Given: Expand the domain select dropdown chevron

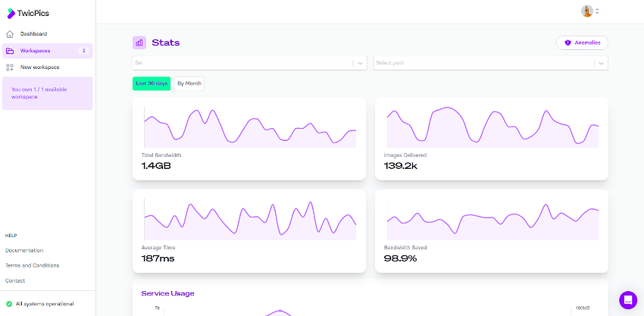Looking at the screenshot, I should point(360,64).
